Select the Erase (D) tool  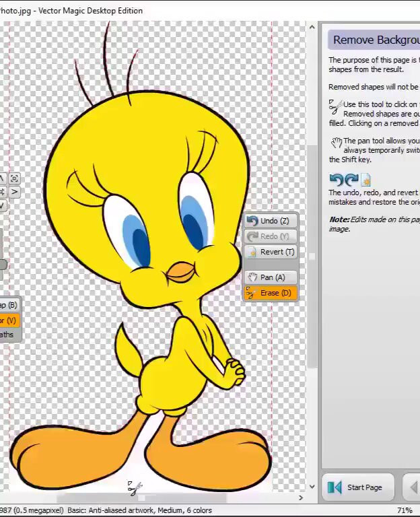271,293
